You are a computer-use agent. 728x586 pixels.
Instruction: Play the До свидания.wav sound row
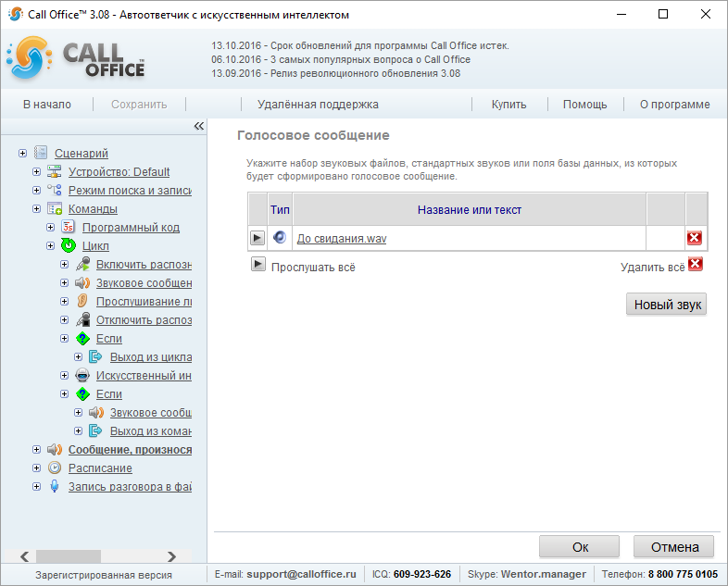point(257,238)
